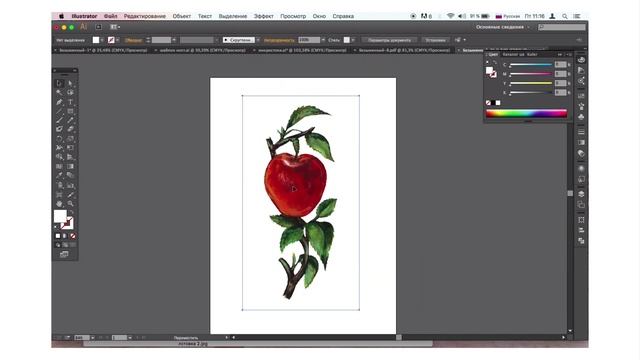Viewport: 640px width, 360px height.
Task: Select the Zoom magnifier tool
Action: pyautogui.click(x=70, y=204)
